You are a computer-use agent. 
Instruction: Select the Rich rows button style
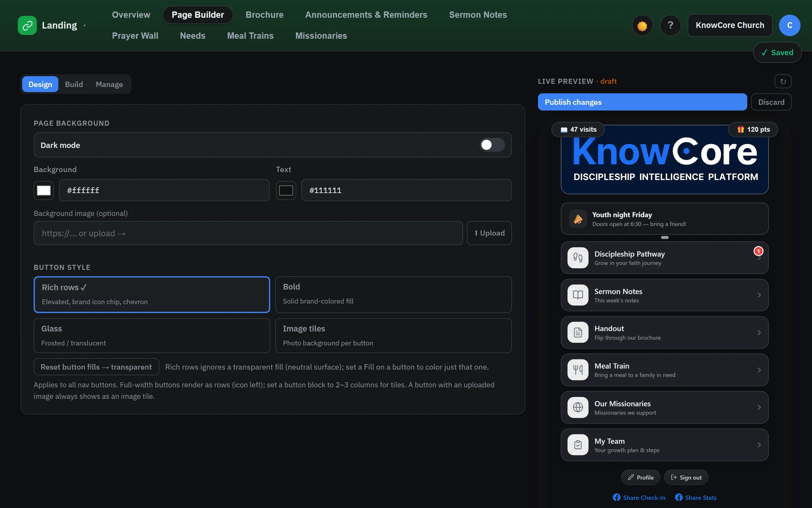pos(152,295)
